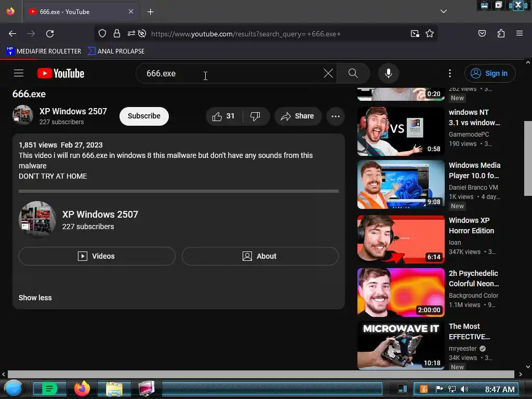Click the 8:47 AM clock
The width and height of the screenshot is (532, 399).
499,390
